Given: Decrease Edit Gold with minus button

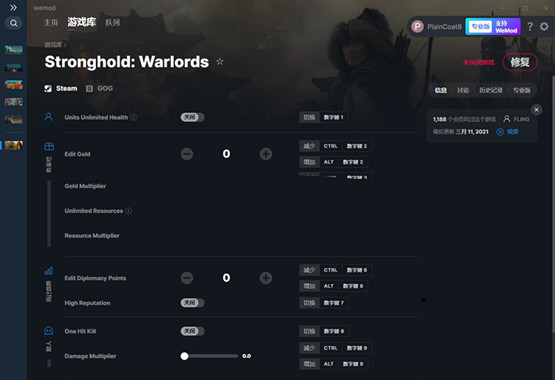Looking at the screenshot, I should [187, 154].
